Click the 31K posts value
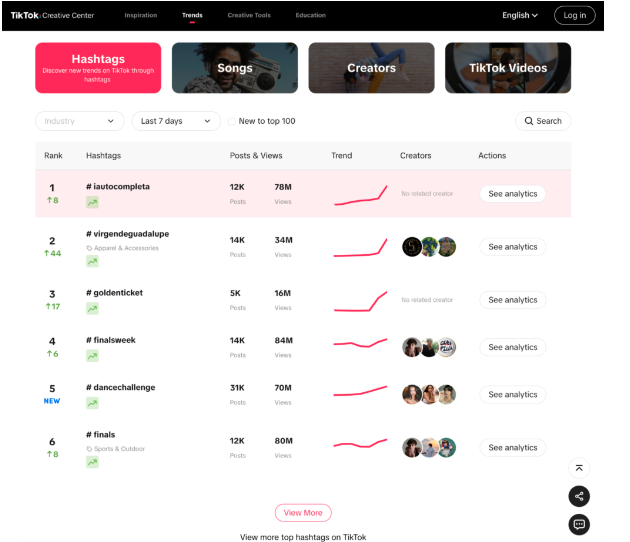This screenshot has width=630, height=542. [x=237, y=388]
